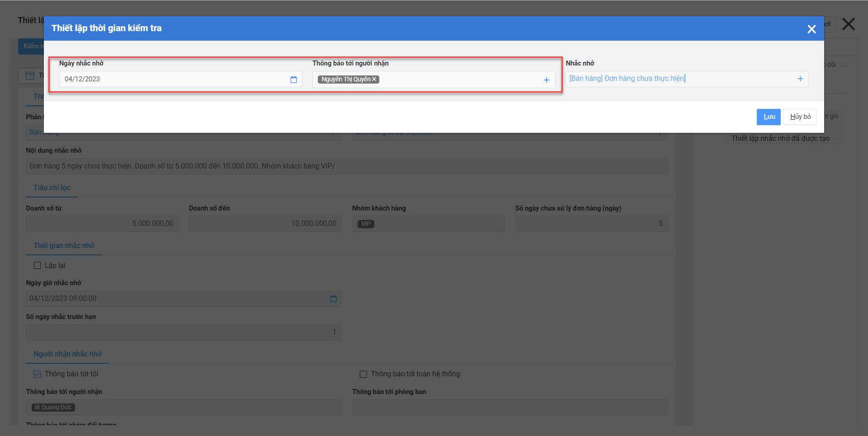Select the Tiêu chí lọc tab
Screen dimensions: 868x436
coord(52,188)
